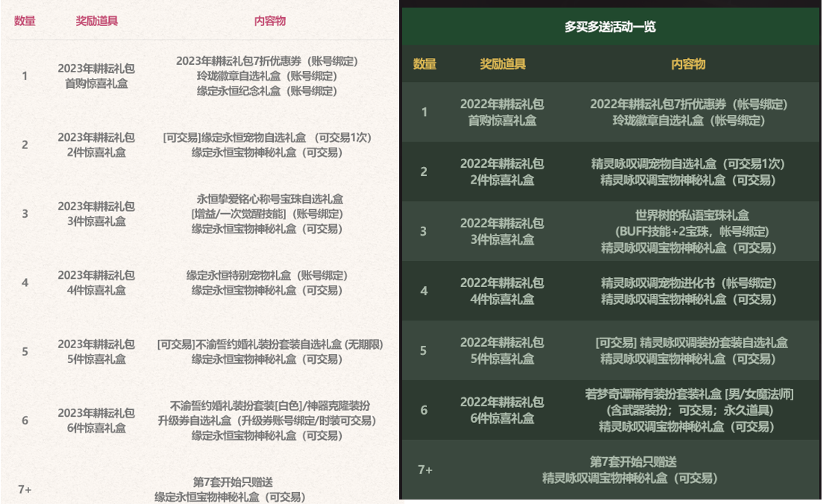Click the pink 奖励道具 column header
This screenshot has height=504, width=823.
coord(96,21)
